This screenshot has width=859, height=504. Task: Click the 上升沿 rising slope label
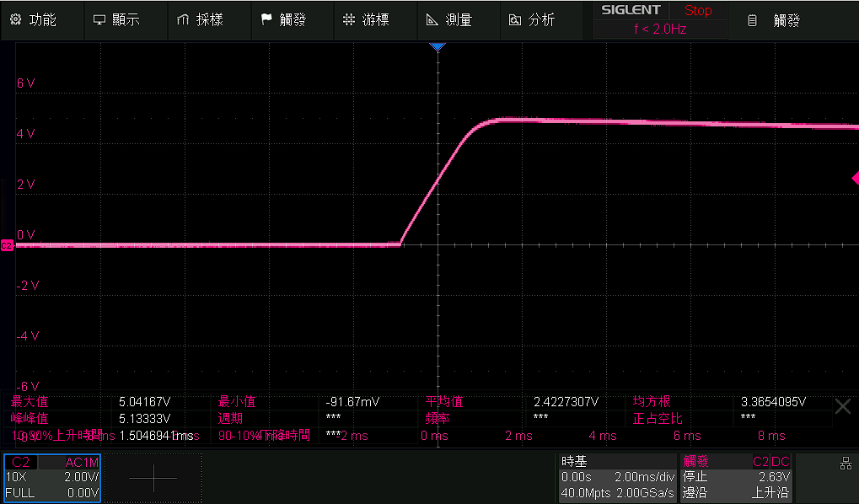coord(770,492)
